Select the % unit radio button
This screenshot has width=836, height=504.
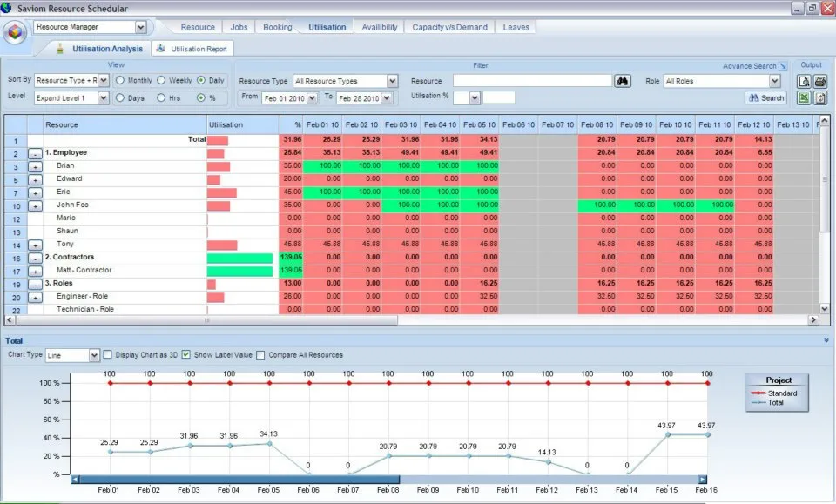click(x=201, y=98)
